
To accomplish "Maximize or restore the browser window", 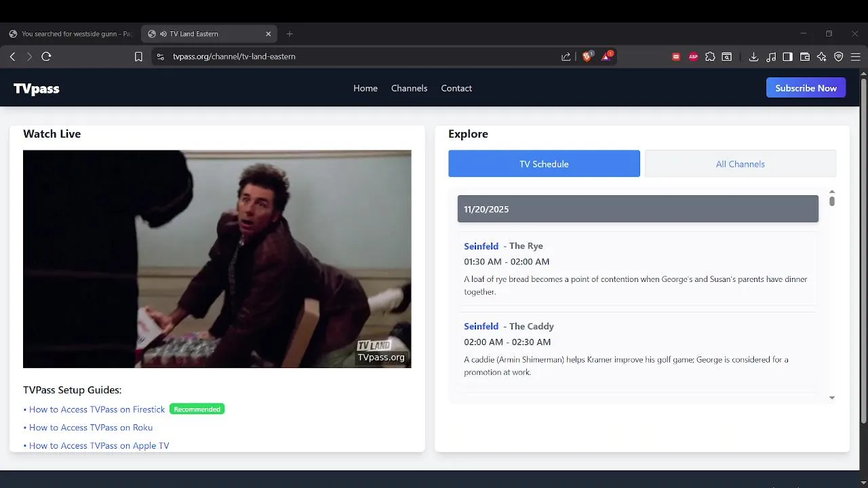I will click(829, 34).
